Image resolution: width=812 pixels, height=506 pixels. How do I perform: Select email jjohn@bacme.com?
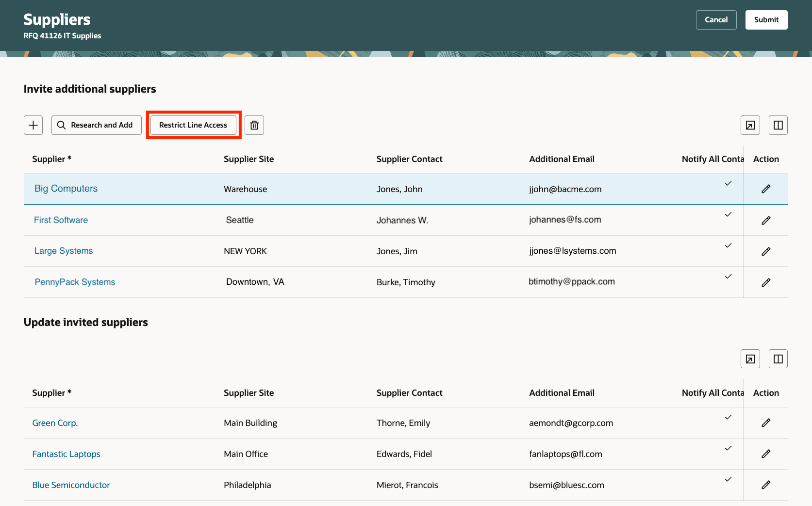click(565, 189)
